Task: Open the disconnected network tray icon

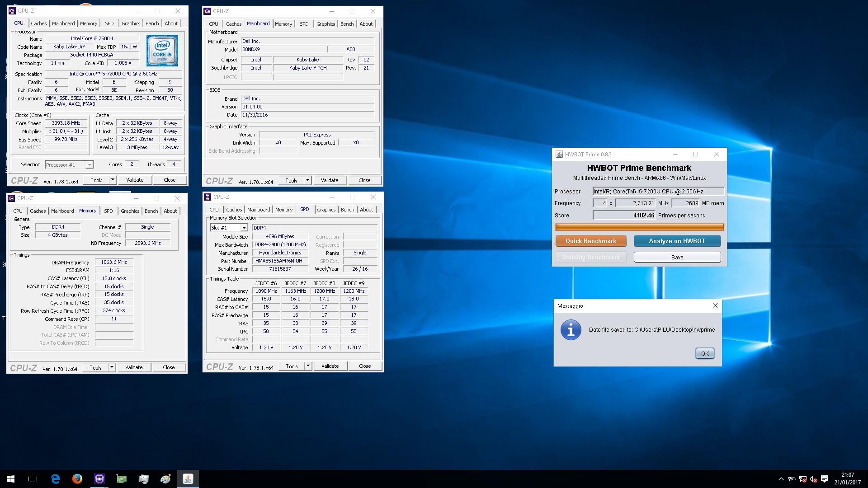Action: pyautogui.click(x=803, y=479)
